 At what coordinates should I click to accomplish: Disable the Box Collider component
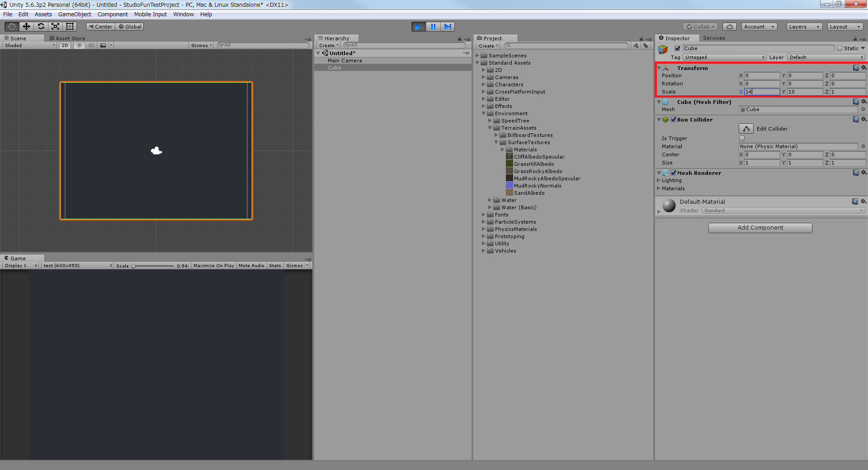pos(674,120)
